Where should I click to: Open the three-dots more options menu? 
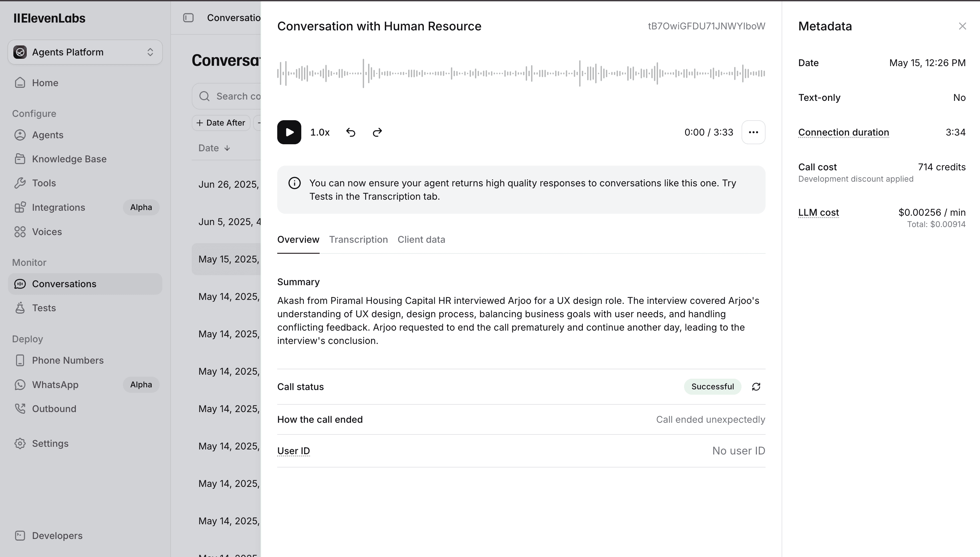(x=753, y=132)
